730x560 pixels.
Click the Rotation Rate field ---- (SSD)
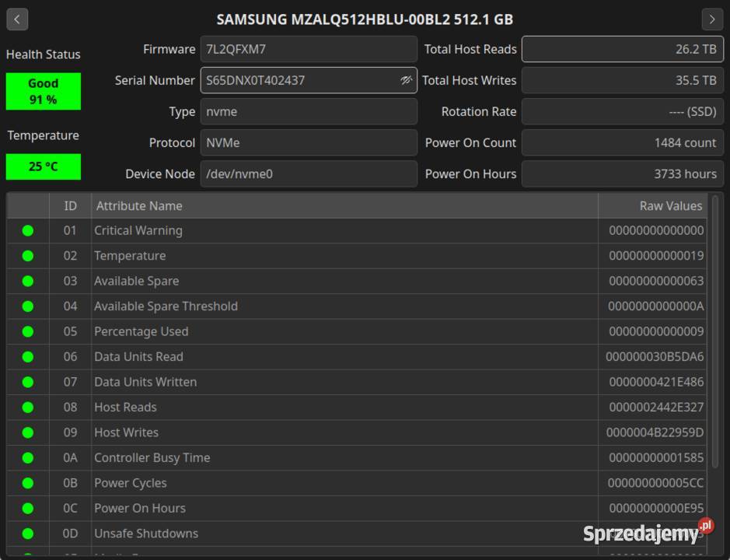(x=623, y=111)
